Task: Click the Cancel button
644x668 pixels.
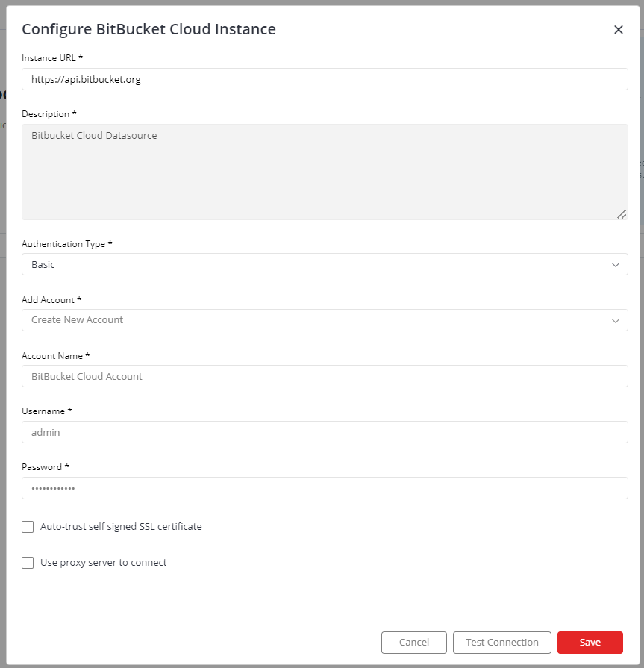Action: (414, 643)
